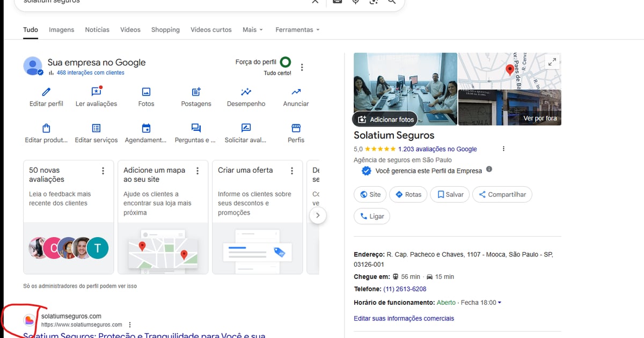Click the Site button
This screenshot has height=338, width=644.
(370, 194)
